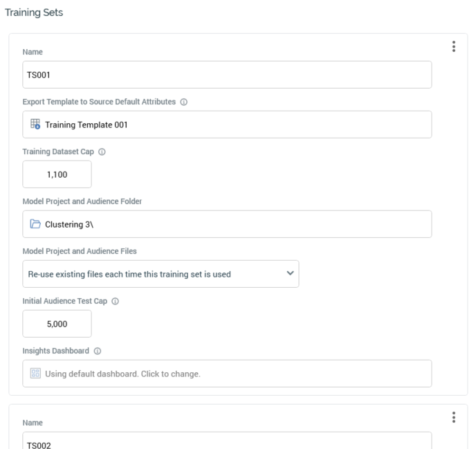Show info for Export Template to Source Default Attributes
The image size is (476, 449).
184,102
